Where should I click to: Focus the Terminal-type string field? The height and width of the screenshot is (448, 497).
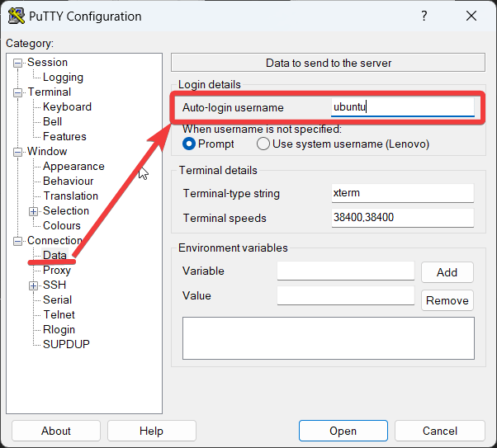coord(402,193)
